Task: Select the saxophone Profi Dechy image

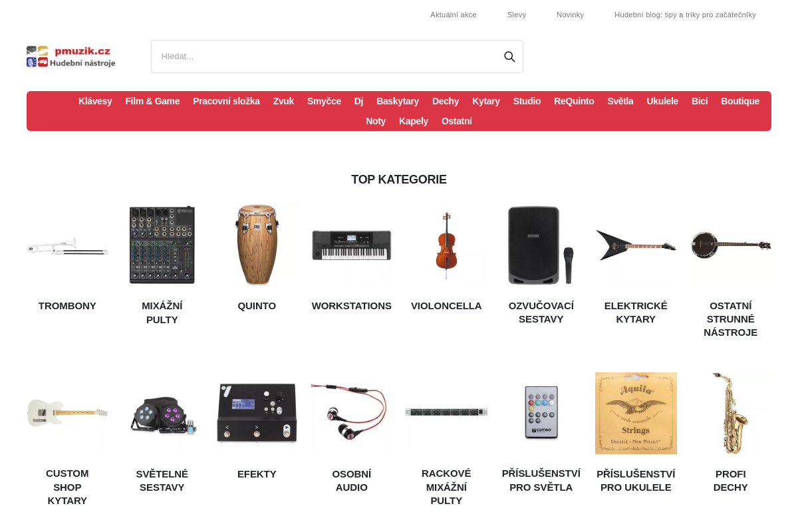Action: point(731,414)
